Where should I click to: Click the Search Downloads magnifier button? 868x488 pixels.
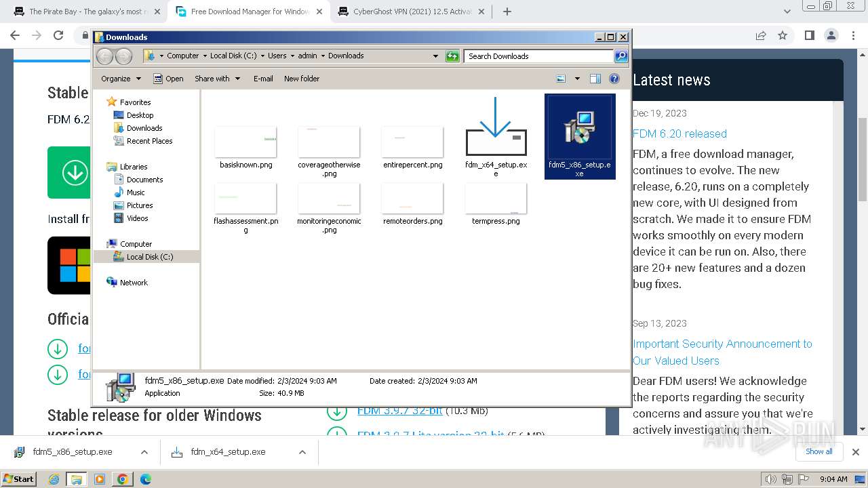pyautogui.click(x=620, y=56)
